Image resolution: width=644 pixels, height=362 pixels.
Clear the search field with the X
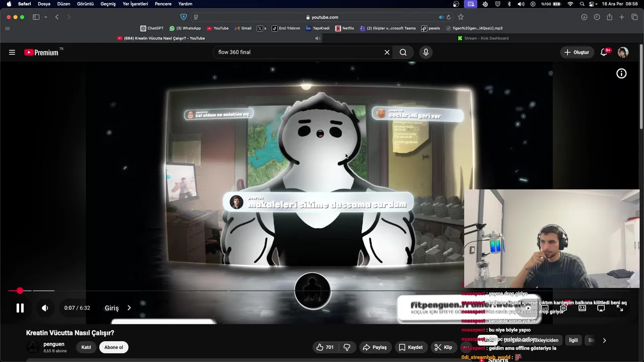coord(387,52)
